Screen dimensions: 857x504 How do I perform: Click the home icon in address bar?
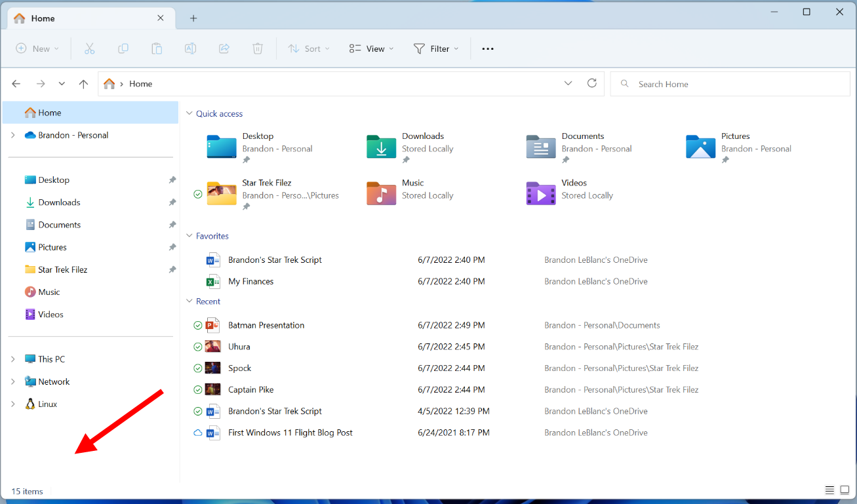[110, 84]
